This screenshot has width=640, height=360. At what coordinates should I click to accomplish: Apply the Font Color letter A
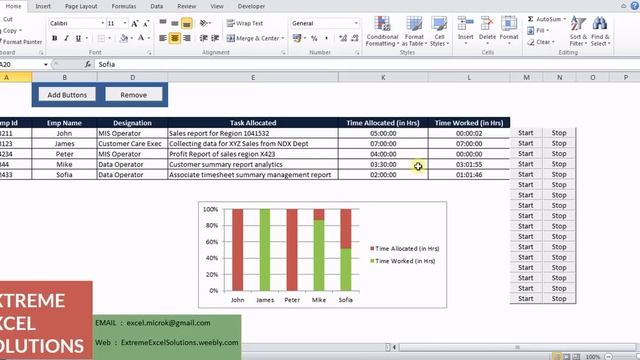(141, 38)
